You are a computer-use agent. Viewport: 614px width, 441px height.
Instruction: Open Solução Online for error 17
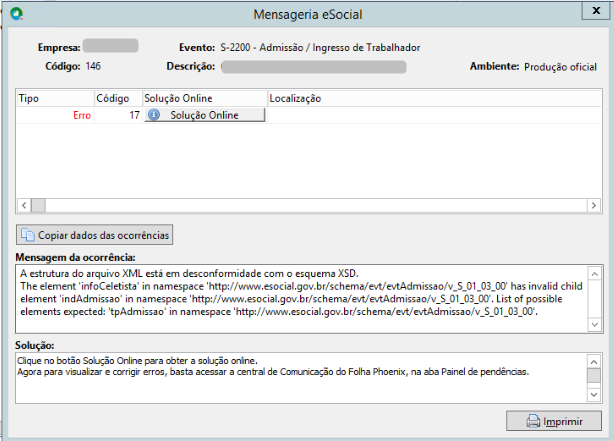tap(205, 115)
